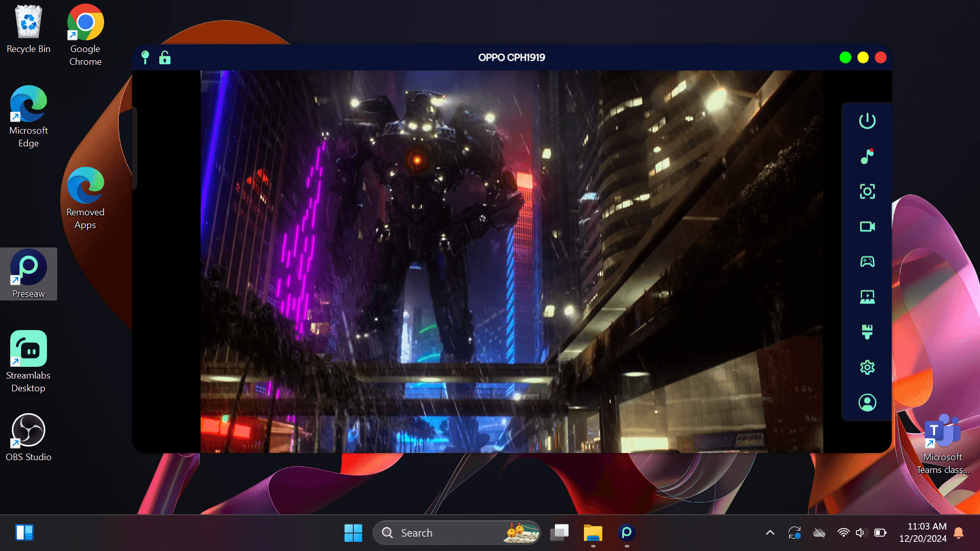Toggle Wi-Fi from the system tray
Viewport: 980px width, 551px height.
(x=843, y=532)
